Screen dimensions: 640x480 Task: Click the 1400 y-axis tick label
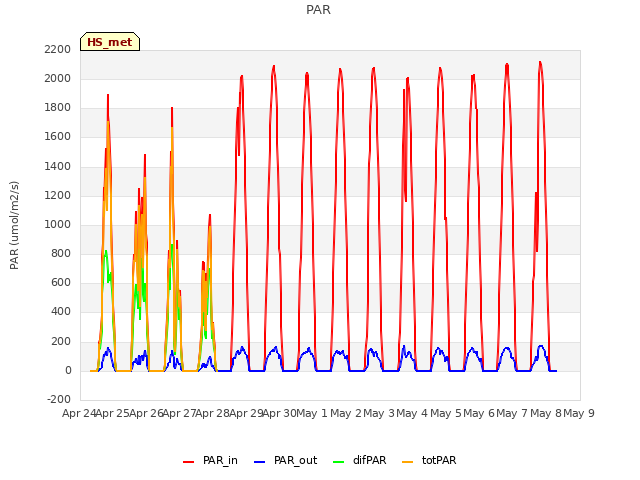[x=58, y=166]
